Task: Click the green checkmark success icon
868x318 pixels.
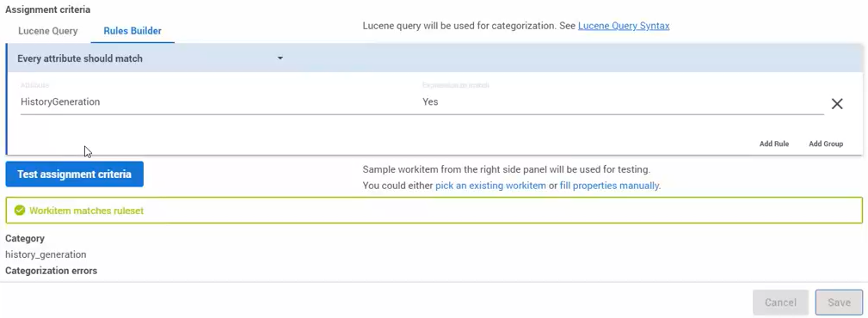Action: pyautogui.click(x=20, y=211)
